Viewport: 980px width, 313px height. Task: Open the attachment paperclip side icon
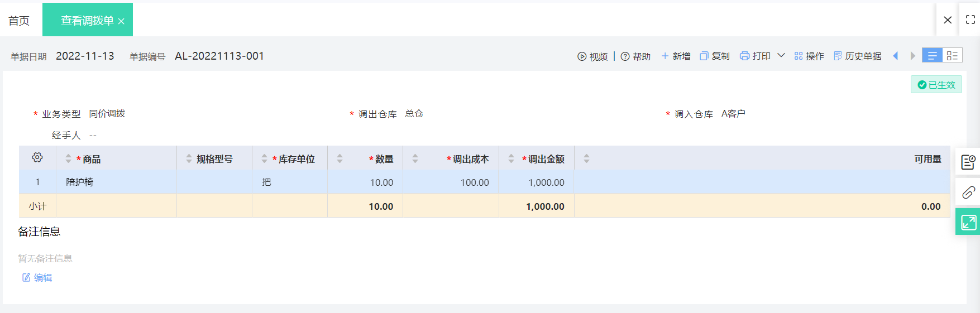[x=968, y=192]
